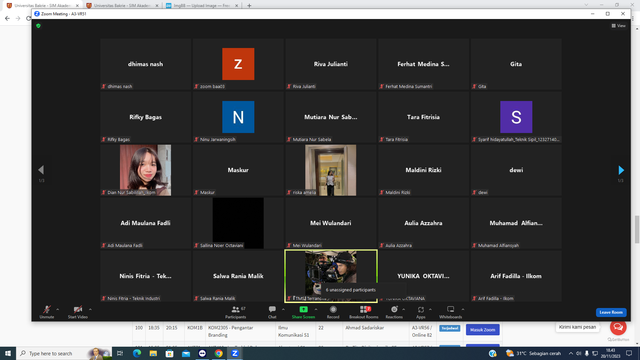
Task: Go to next page of participants
Action: point(621,170)
